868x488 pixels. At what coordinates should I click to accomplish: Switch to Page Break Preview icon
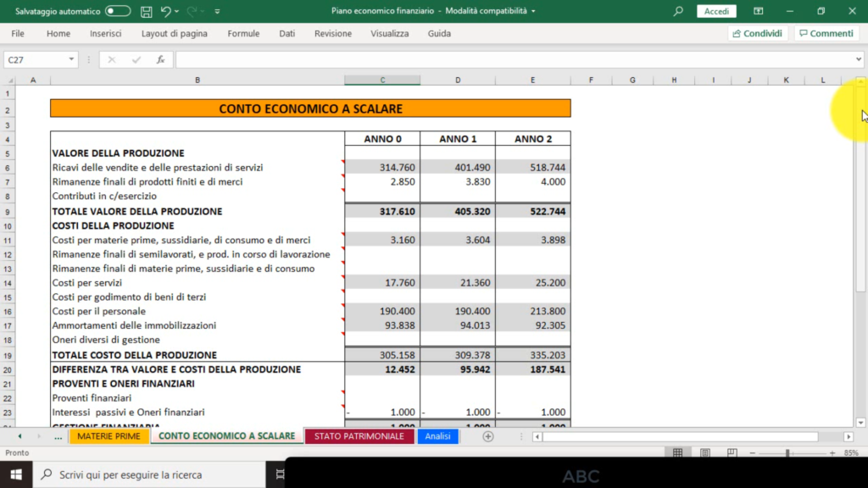point(732,453)
